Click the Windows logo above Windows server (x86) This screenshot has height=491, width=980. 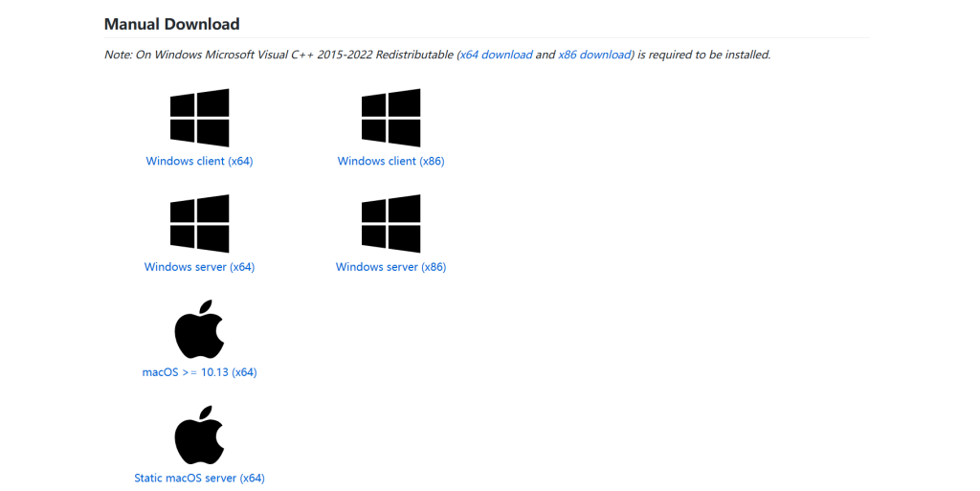click(x=390, y=223)
